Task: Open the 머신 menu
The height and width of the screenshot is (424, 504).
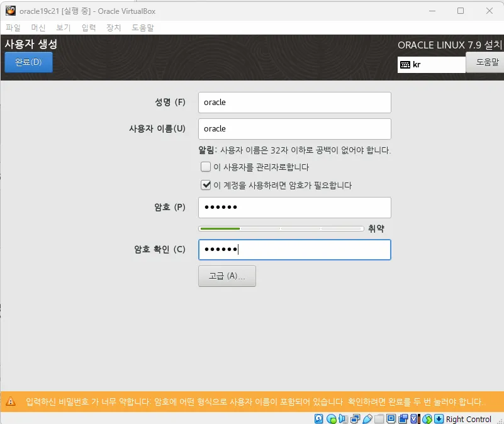Action: pos(38,28)
